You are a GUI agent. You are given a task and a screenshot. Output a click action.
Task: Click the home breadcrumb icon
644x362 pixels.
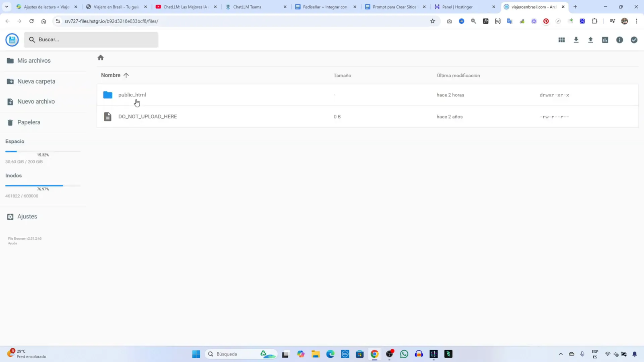click(101, 58)
